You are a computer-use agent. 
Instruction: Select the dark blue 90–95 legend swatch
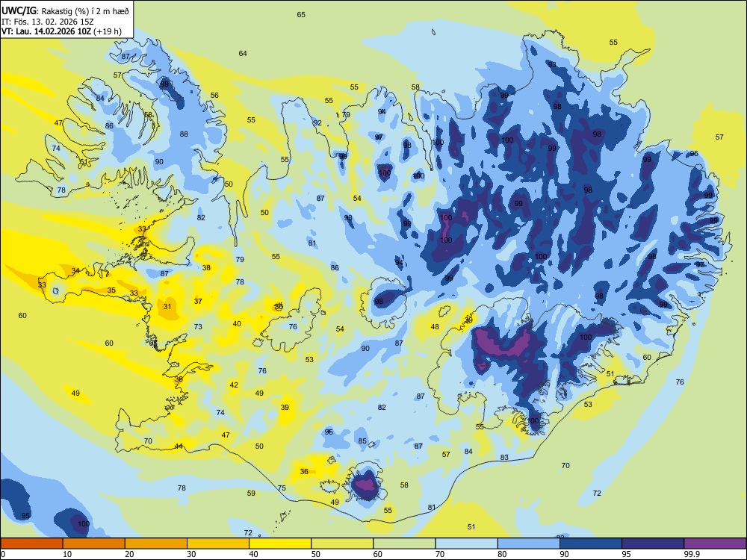click(x=591, y=544)
